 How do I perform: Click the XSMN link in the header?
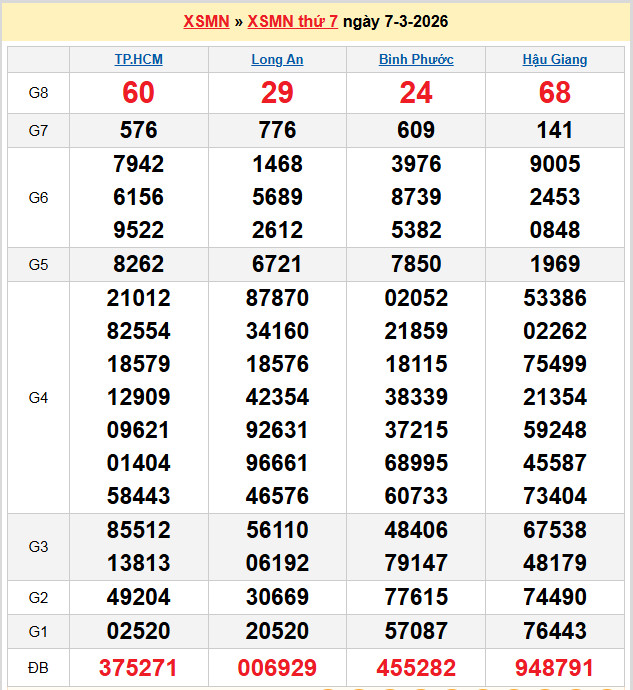tap(206, 21)
